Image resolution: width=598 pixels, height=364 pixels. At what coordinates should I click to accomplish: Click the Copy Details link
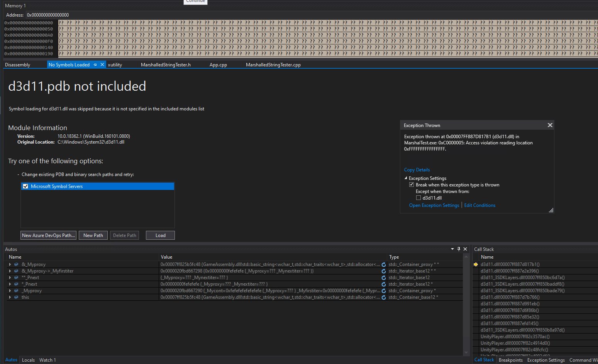point(417,170)
